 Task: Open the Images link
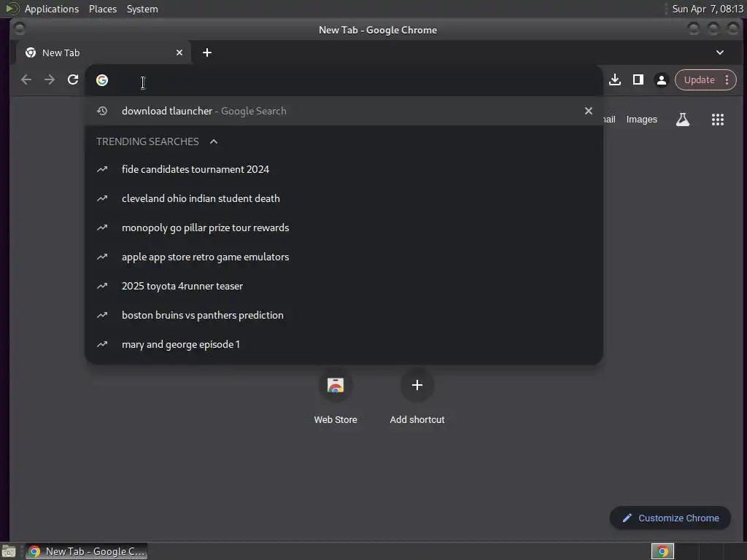tap(641, 120)
